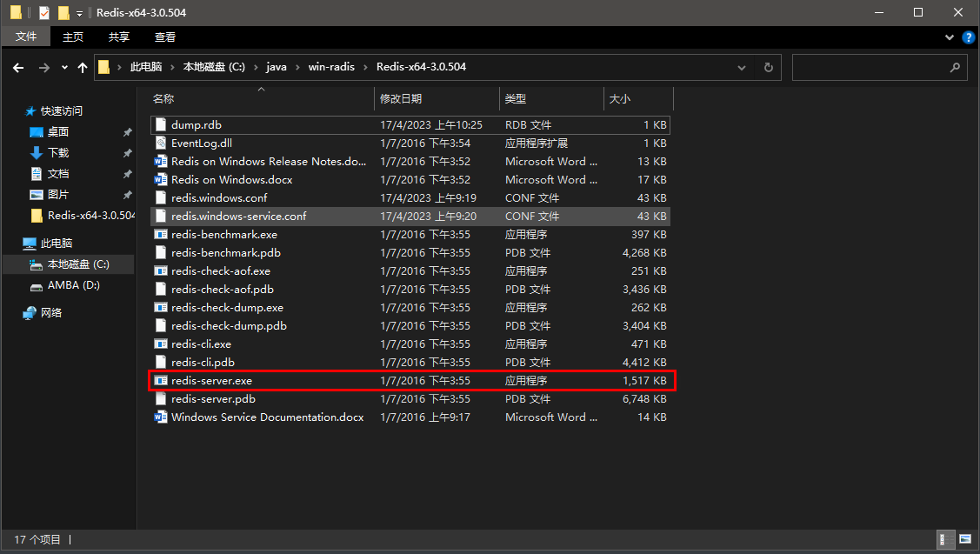Click the search magnifier icon
Image resolution: width=980 pixels, height=554 pixels.
click(x=955, y=68)
